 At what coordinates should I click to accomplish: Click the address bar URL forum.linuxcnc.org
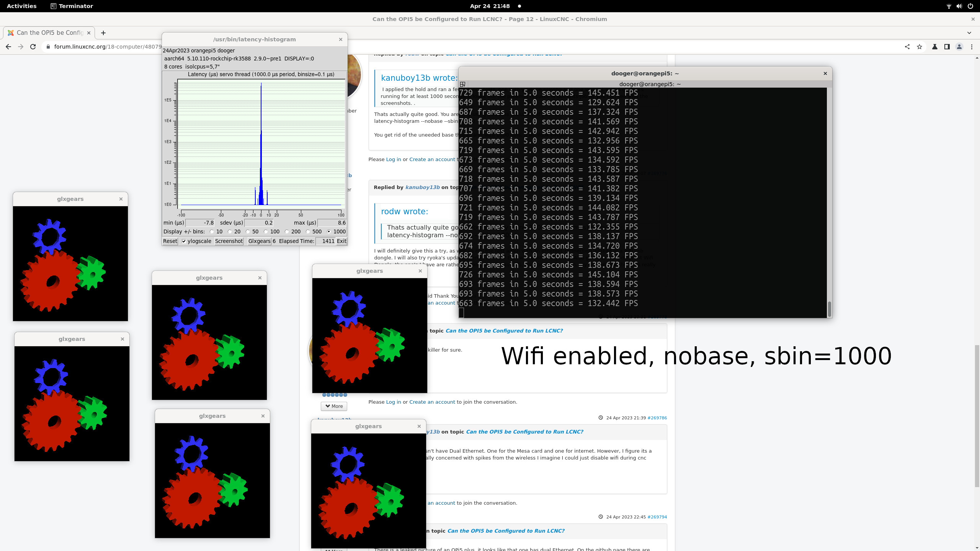coord(107,47)
